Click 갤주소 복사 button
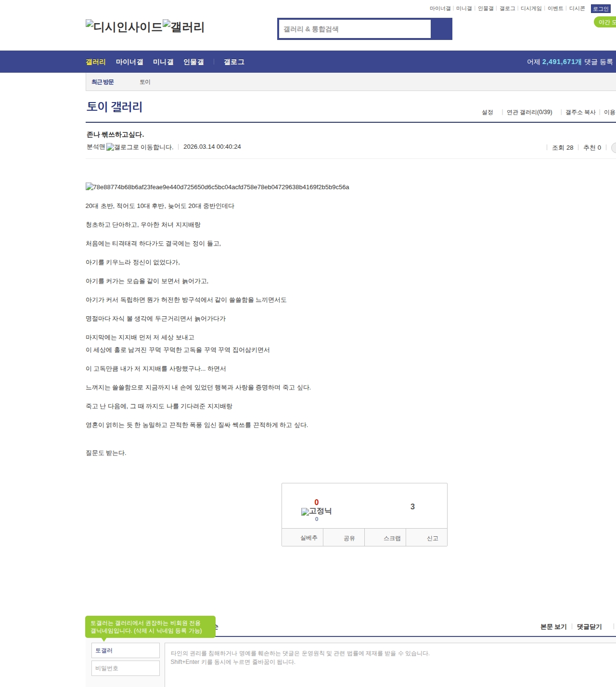616x687 pixels. (580, 112)
